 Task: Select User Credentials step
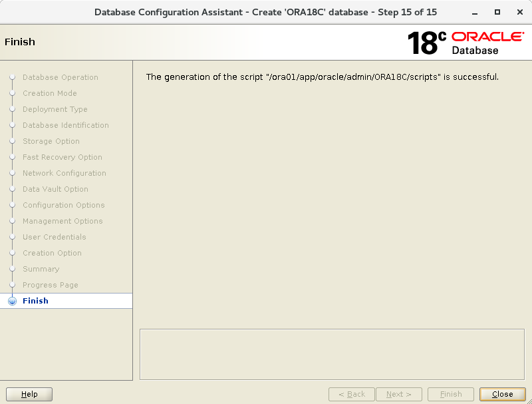(55, 237)
